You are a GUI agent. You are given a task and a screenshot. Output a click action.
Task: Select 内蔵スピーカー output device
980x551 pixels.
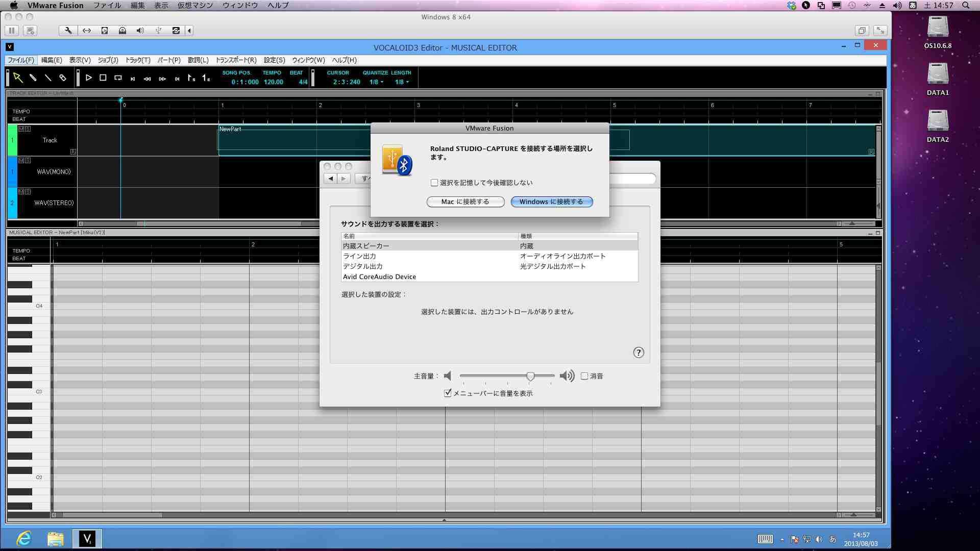coord(489,246)
